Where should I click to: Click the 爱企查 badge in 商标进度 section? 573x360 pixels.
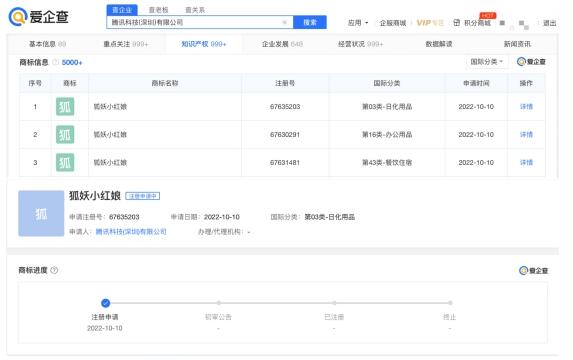point(533,270)
